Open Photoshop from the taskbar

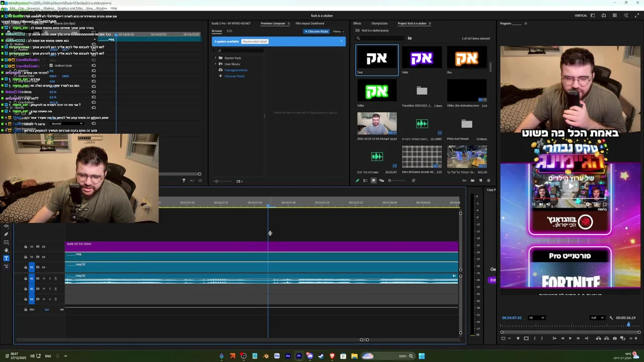click(277, 356)
